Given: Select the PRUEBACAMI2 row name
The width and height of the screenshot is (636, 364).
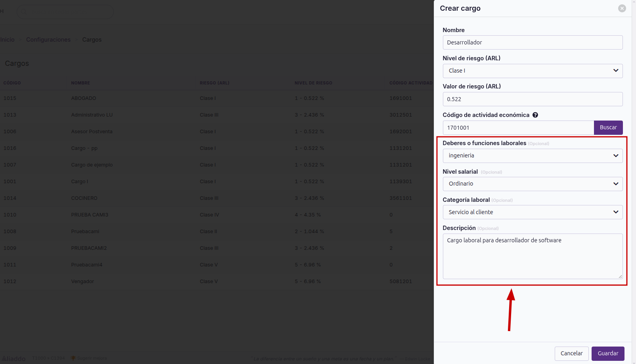Looking at the screenshot, I should [89, 248].
